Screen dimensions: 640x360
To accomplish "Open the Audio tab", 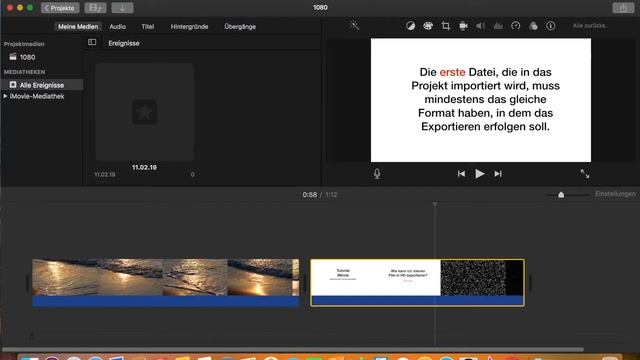I will click(x=118, y=27).
